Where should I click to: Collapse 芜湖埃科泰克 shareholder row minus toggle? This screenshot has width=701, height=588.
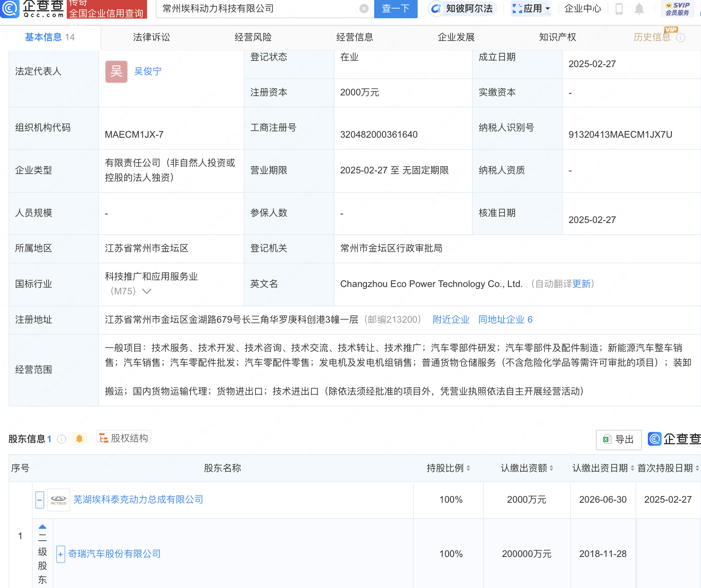40,500
